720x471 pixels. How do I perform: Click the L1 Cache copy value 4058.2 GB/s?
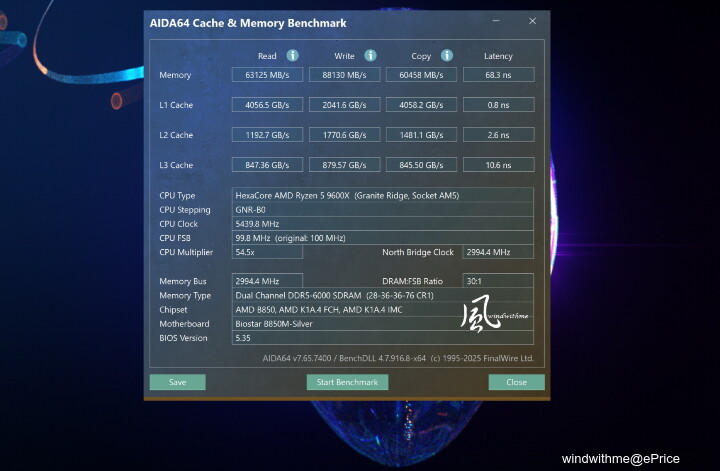422,105
